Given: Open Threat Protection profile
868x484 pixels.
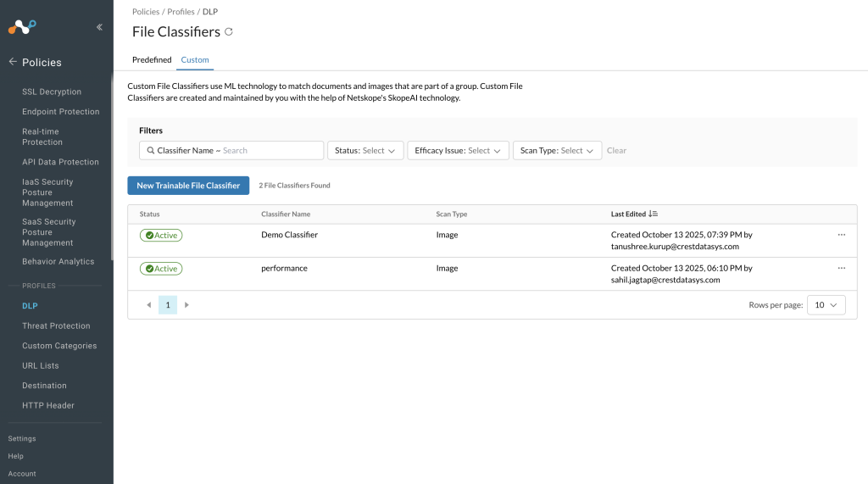Looking at the screenshot, I should click(x=56, y=326).
